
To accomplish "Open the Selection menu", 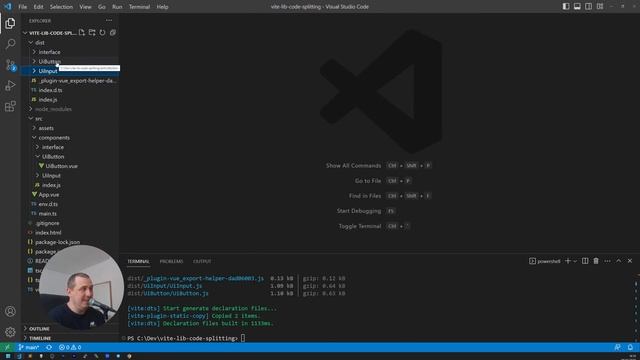I will pos(61,7).
